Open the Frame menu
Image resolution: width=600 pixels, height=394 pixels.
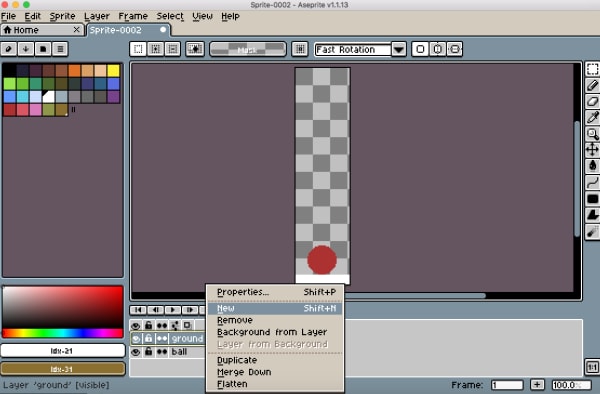click(133, 16)
